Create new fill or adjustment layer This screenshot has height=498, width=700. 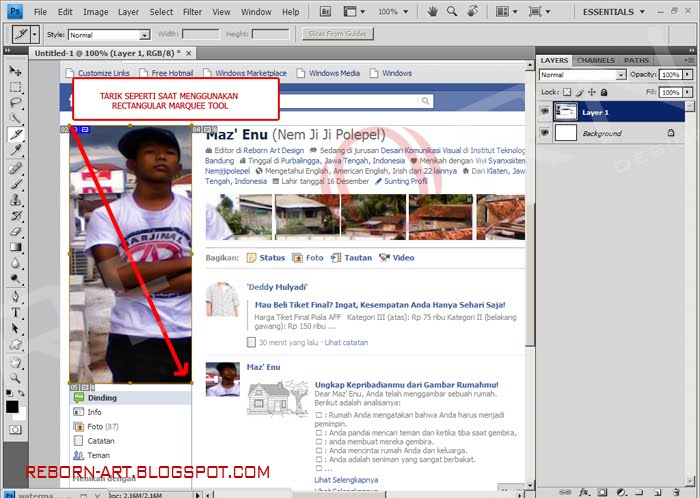(x=621, y=492)
